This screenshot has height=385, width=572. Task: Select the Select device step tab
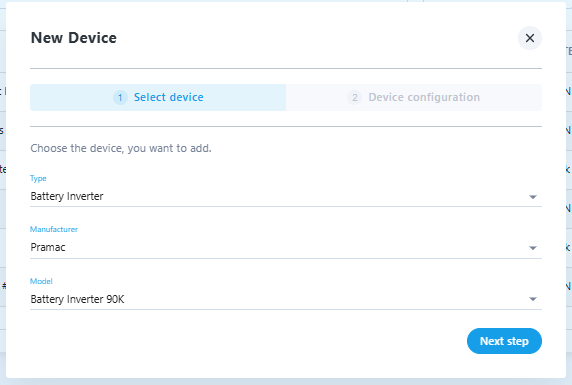tap(158, 97)
